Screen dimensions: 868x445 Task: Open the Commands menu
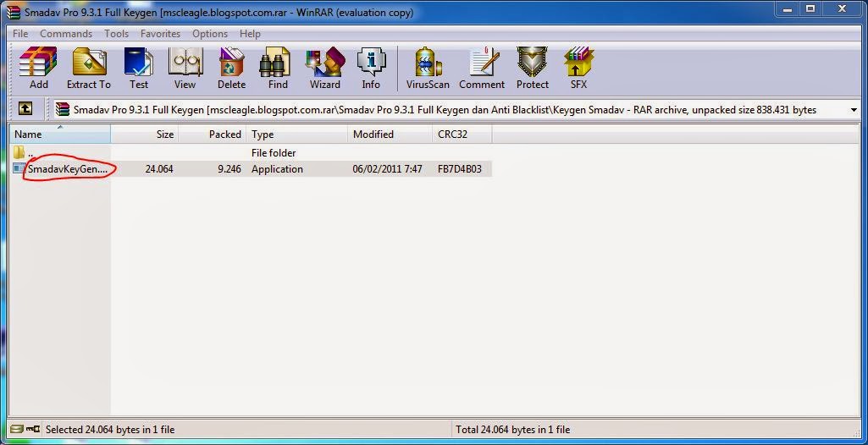(x=66, y=34)
